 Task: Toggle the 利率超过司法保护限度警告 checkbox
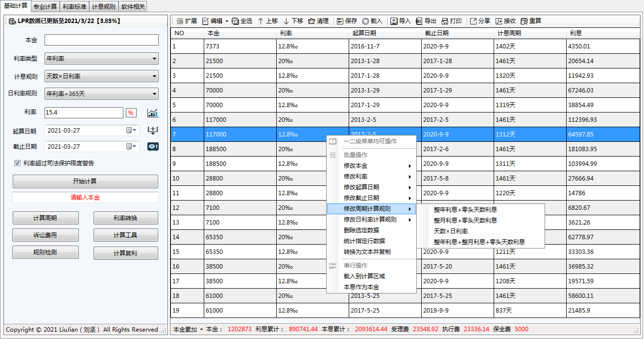pos(18,163)
